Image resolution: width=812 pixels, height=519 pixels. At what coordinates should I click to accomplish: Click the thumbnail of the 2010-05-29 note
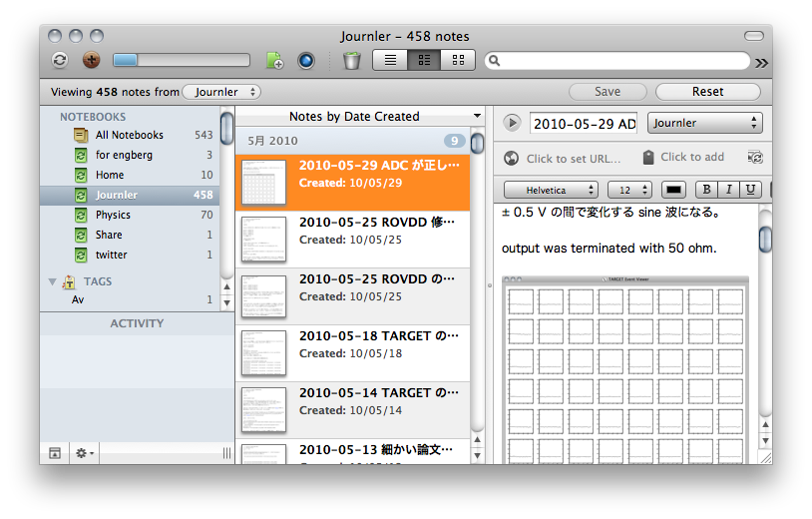click(264, 183)
